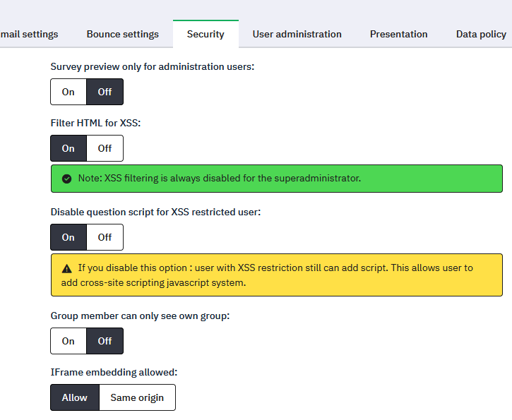
Task: Enable Filter HTML for XSS
Action: point(69,148)
